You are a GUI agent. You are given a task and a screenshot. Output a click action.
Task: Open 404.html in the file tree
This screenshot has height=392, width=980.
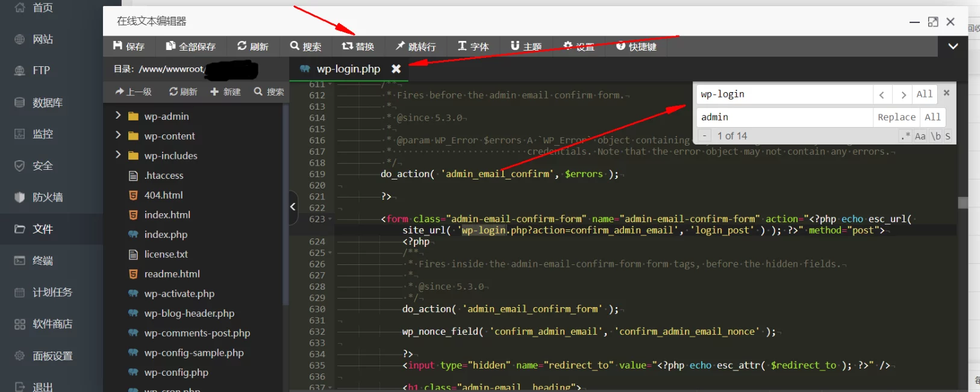163,195
